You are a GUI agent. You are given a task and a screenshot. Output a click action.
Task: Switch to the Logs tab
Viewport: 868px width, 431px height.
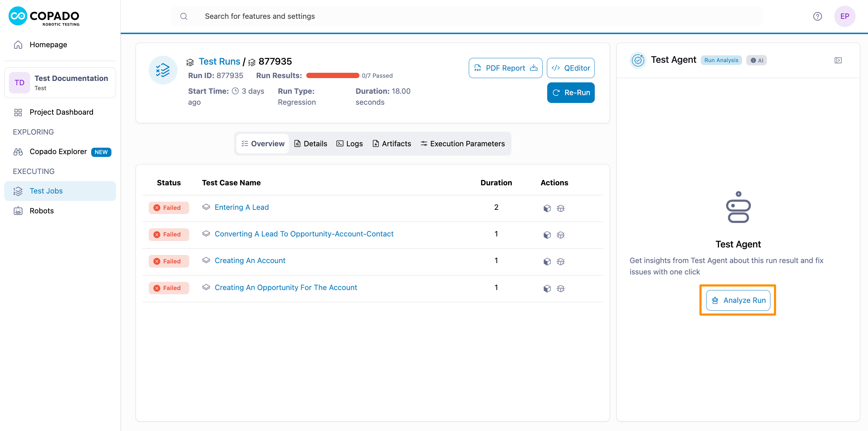click(350, 143)
